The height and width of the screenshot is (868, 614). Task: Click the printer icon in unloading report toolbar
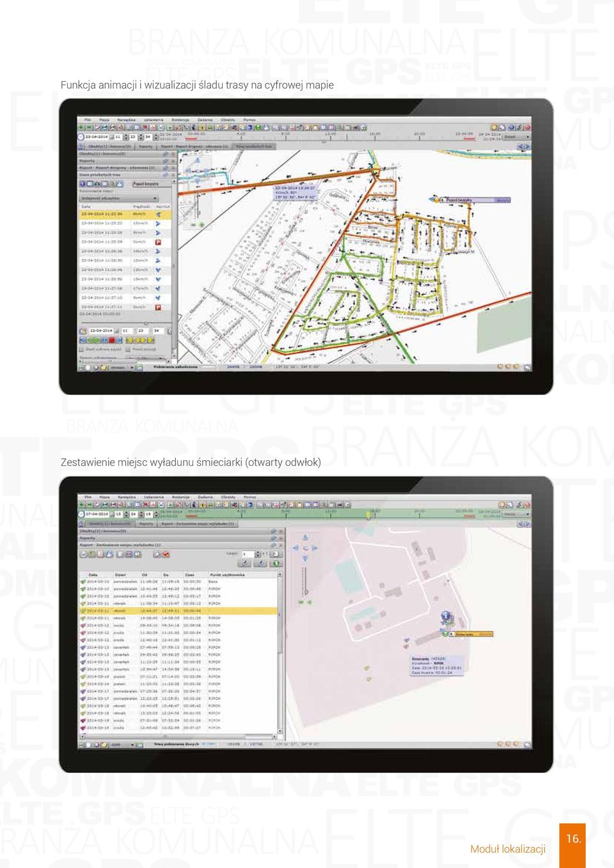(x=84, y=554)
